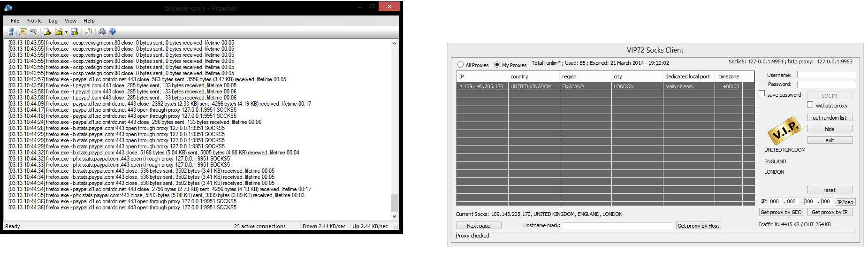868x253 pixels.
Task: Click the reset button
Action: coord(830,190)
